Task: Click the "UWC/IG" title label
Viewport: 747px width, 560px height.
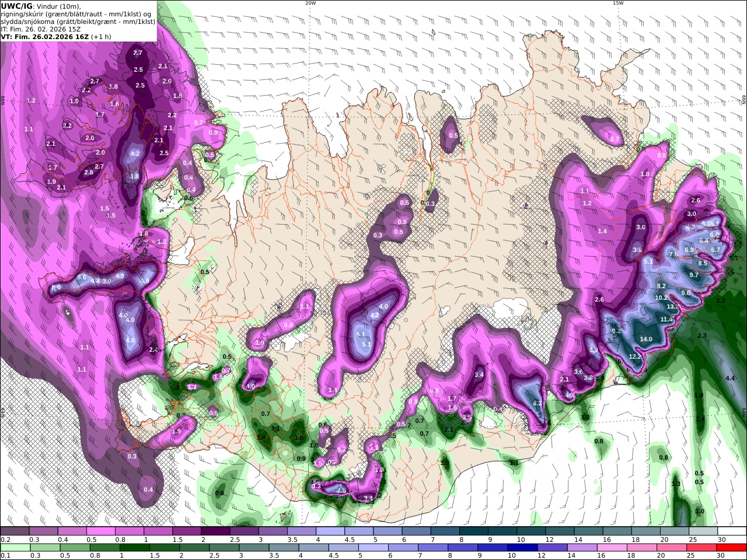Action: [x=16, y=6]
